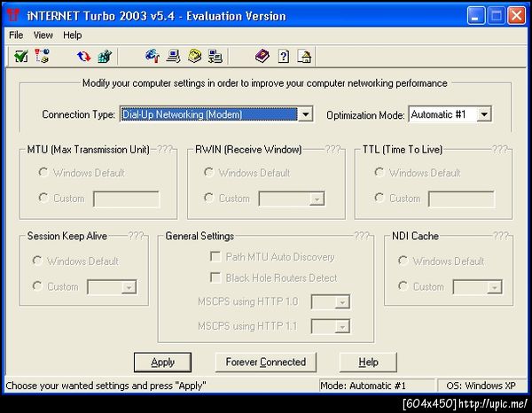Toggle Path MTU Auto Discovery checkbox
532x413 pixels.
[x=215, y=256]
